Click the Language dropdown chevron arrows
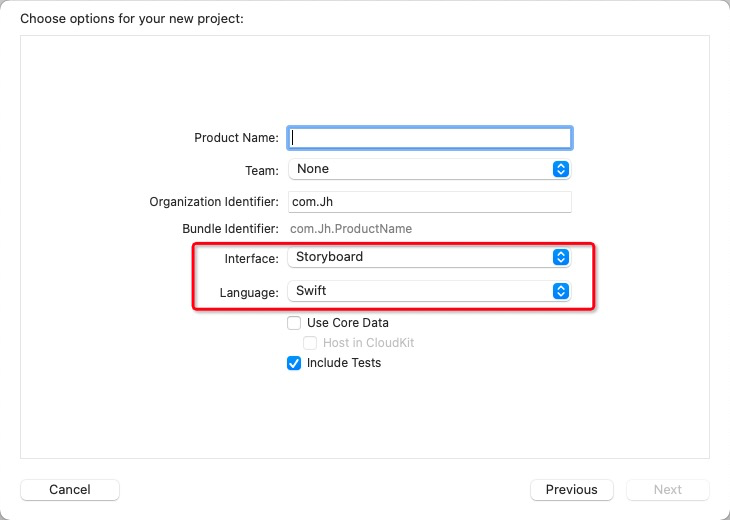Viewport: 730px width, 520px height. pyautogui.click(x=561, y=291)
